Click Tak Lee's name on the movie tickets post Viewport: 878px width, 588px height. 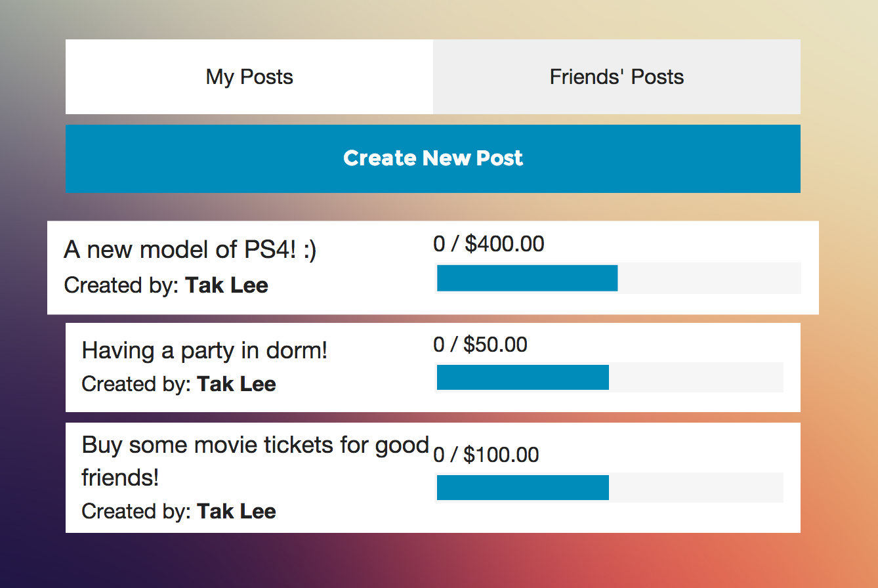click(x=236, y=511)
